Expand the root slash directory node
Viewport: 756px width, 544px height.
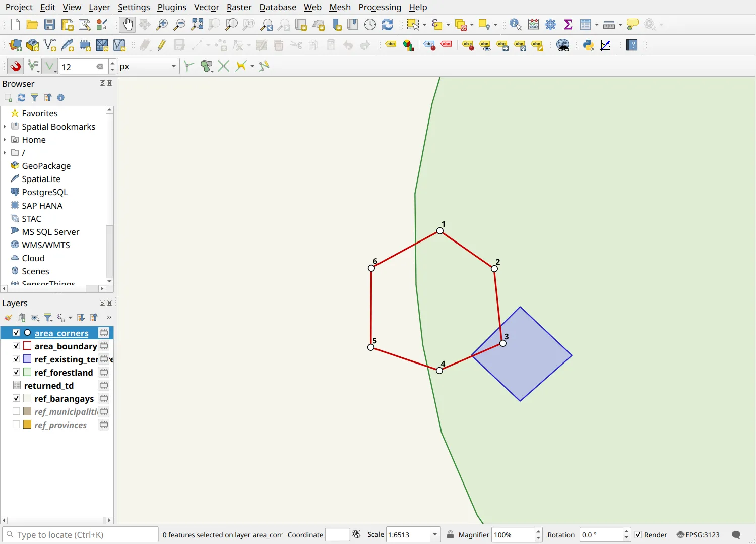tap(5, 153)
